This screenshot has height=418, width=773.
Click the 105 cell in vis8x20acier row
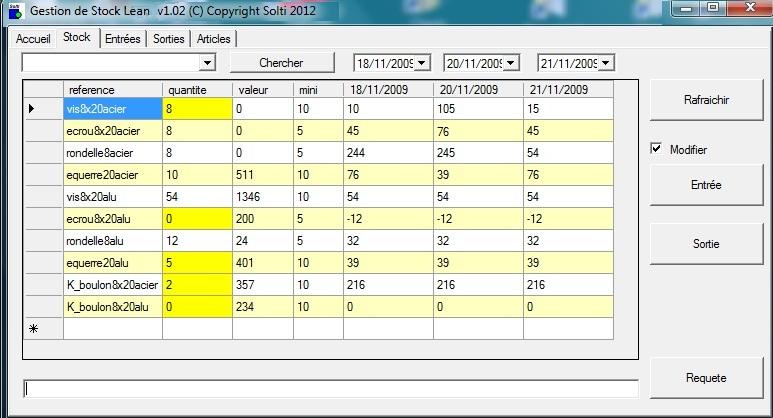tap(478, 108)
